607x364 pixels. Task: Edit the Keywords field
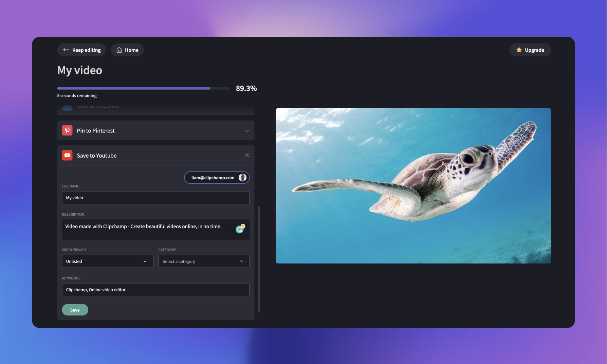point(155,290)
